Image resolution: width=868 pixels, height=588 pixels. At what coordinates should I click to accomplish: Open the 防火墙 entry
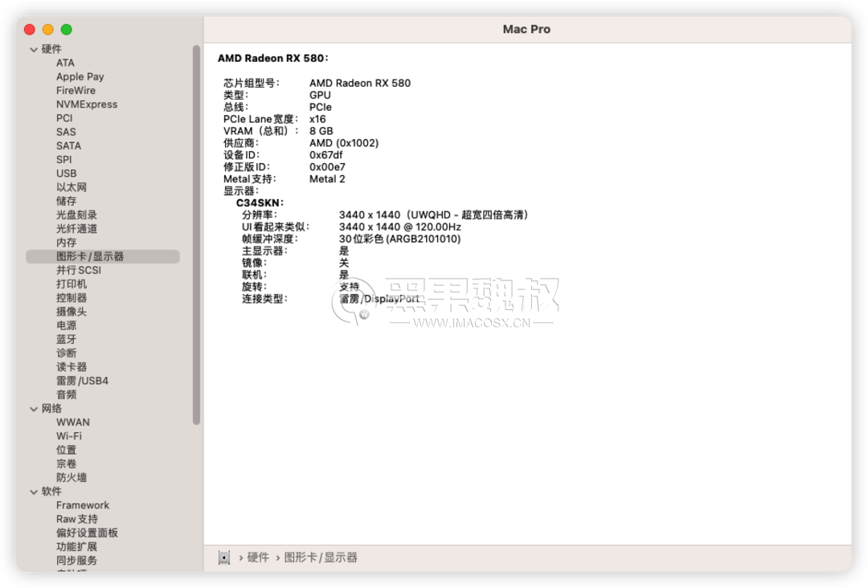[72, 478]
